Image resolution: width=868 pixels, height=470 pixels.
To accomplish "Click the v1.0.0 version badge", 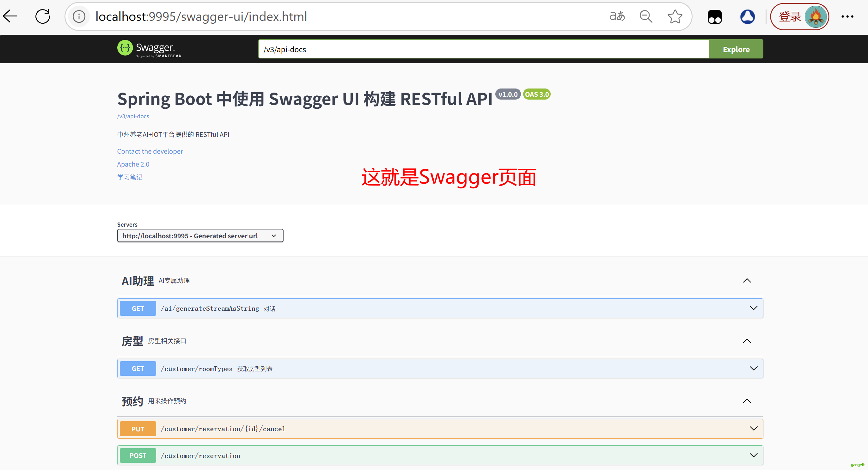I will [x=508, y=94].
